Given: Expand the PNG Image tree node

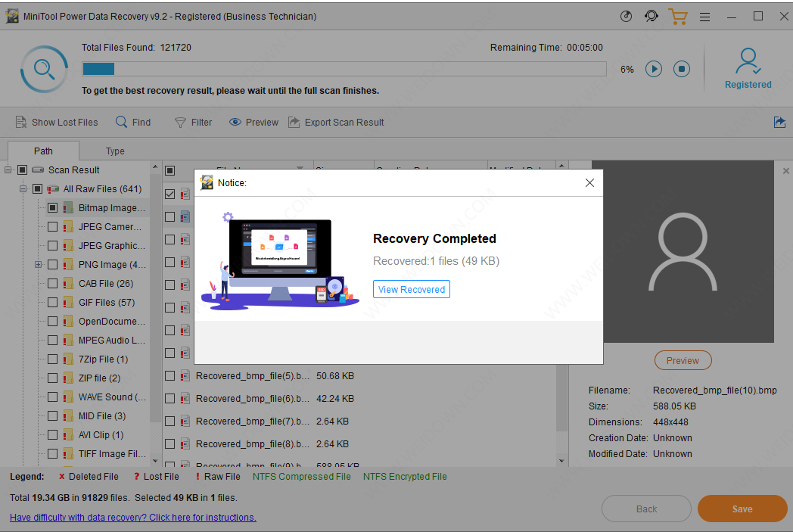Looking at the screenshot, I should tap(38, 265).
